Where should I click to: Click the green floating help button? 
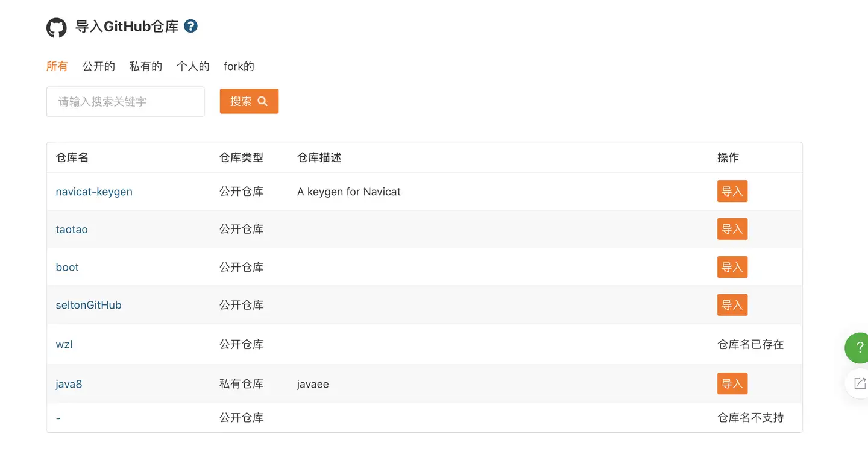857,348
